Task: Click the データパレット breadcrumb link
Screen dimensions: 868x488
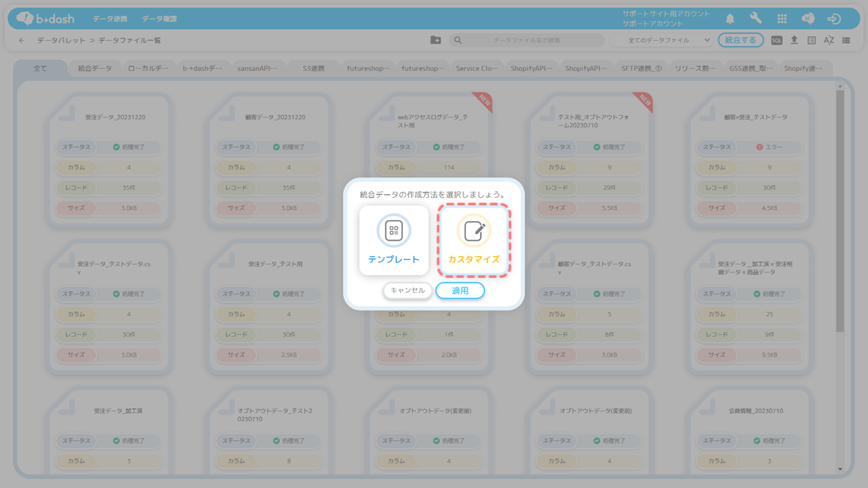Action: pos(62,41)
